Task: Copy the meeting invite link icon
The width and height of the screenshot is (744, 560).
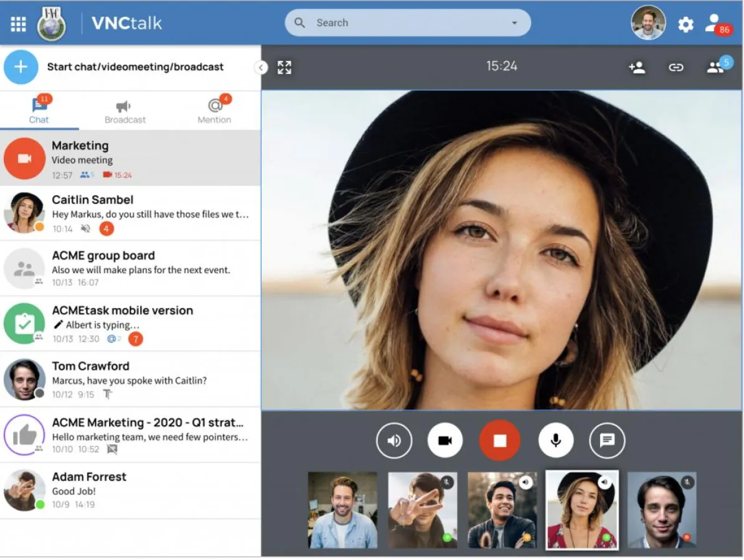Action: [676, 67]
